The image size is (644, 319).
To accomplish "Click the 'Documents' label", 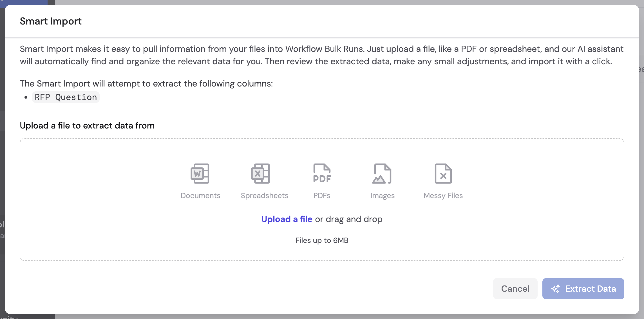I will click(x=200, y=196).
